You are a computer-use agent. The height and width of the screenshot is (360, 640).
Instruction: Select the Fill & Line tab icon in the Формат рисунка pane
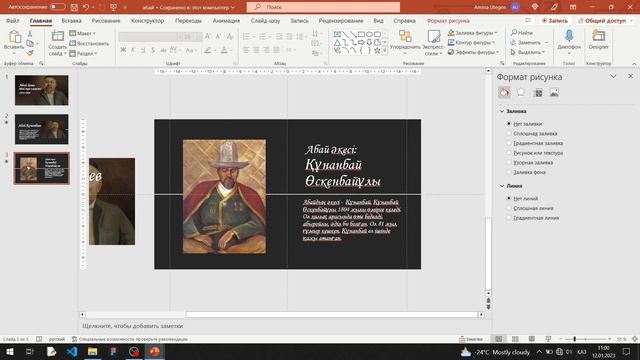coord(504,93)
